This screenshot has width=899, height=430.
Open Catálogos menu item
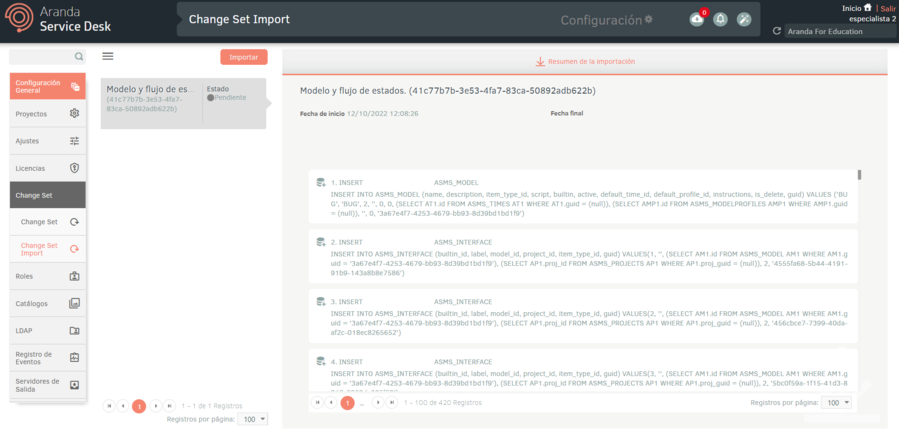48,303
